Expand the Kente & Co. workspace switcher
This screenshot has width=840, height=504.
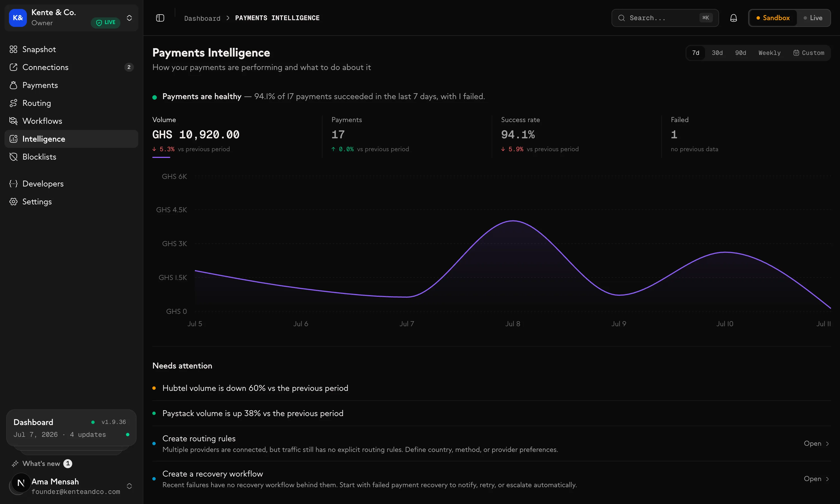click(x=129, y=18)
